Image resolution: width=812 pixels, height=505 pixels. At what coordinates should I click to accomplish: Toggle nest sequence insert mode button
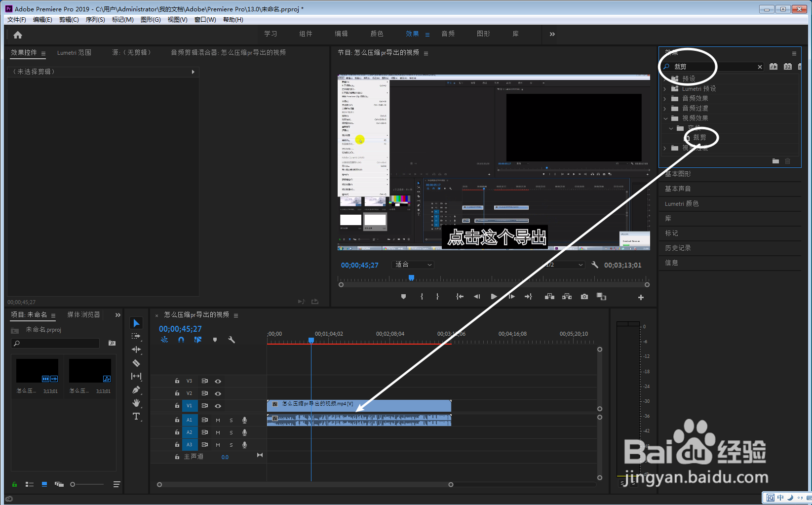(x=164, y=340)
